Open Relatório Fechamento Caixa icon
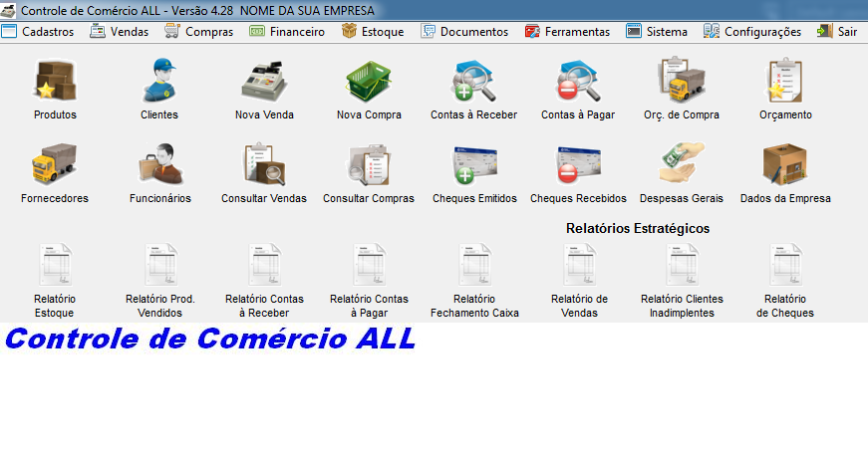This screenshot has height=453, width=868. (475, 265)
